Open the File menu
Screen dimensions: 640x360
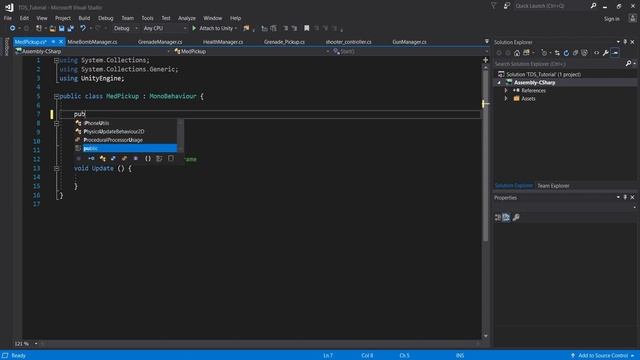8,18
